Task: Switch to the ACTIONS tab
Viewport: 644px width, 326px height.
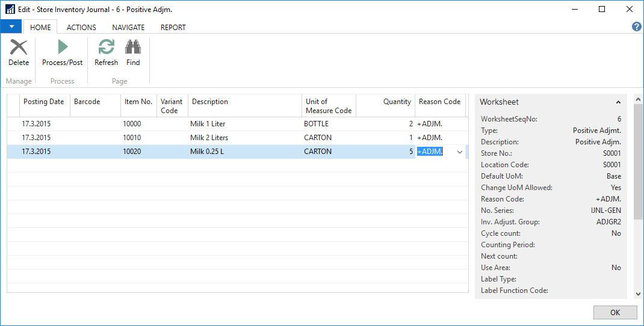Action: pyautogui.click(x=81, y=27)
